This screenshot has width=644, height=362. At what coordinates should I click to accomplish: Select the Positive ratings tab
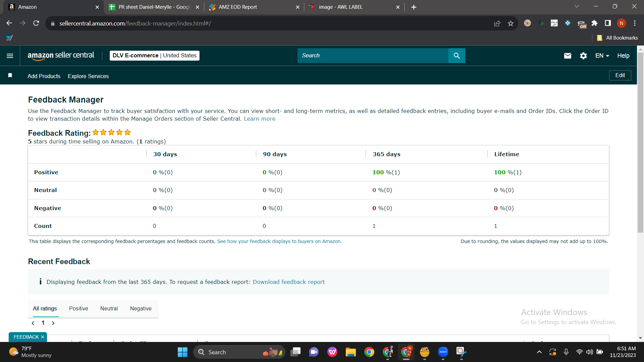(x=78, y=308)
